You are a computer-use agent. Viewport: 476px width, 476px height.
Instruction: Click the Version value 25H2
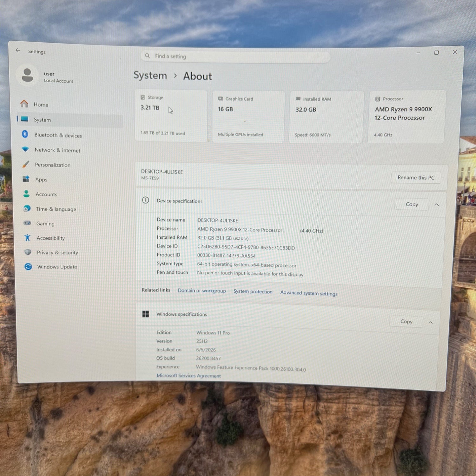point(202,341)
